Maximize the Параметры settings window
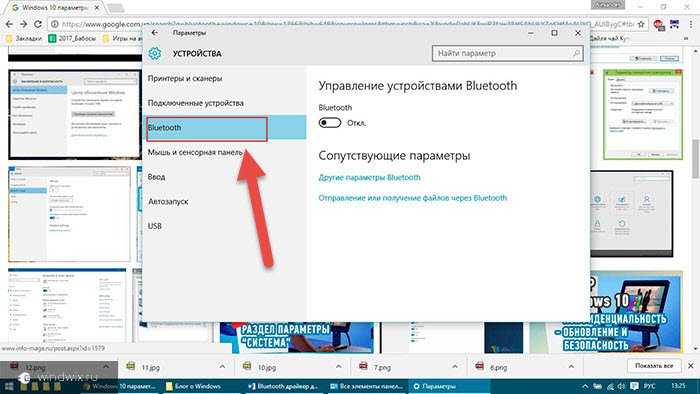The height and width of the screenshot is (394, 700). tap(554, 33)
